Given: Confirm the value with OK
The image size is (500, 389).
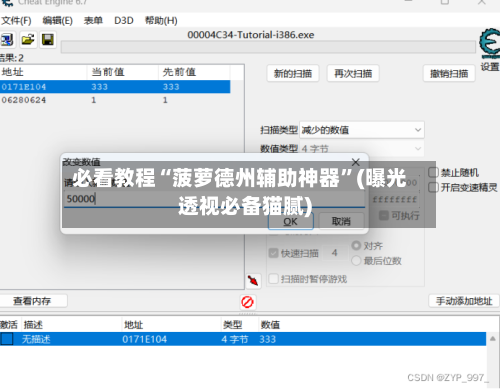Looking at the screenshot, I should click(291, 221).
